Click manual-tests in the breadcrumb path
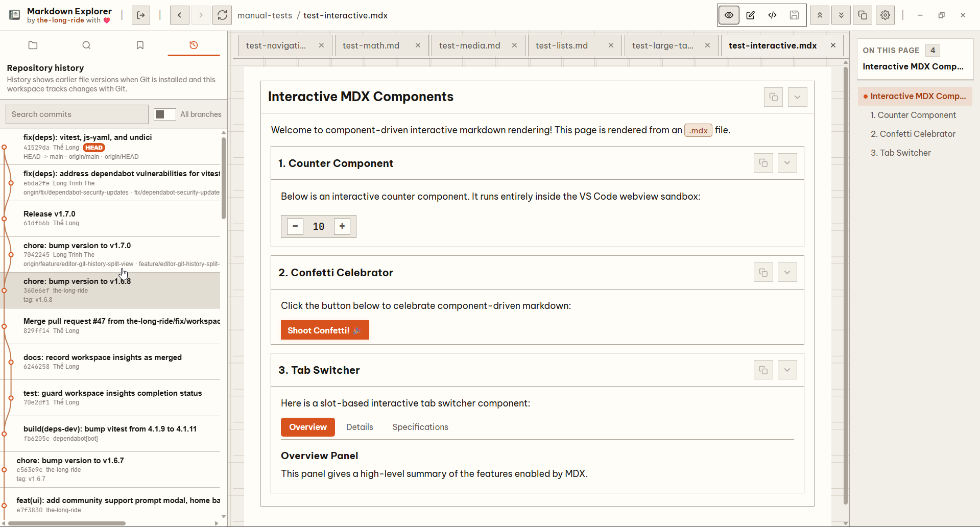This screenshot has height=527, width=980. 265,15
